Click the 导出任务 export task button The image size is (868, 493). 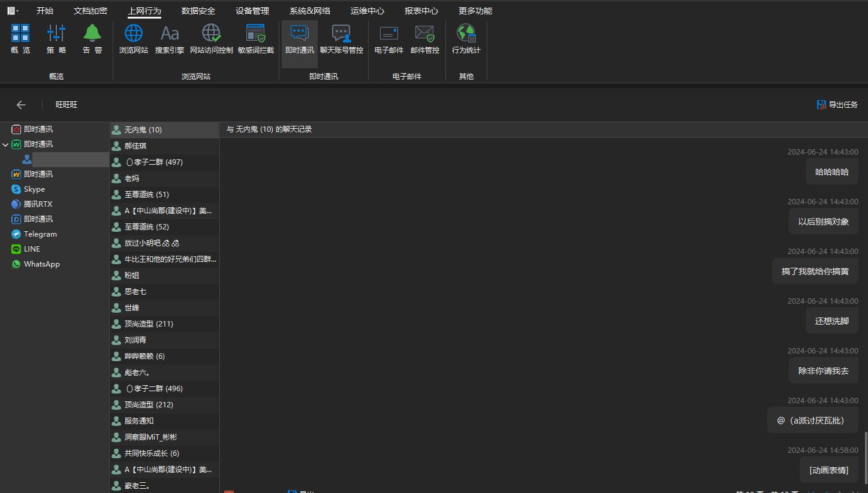837,105
